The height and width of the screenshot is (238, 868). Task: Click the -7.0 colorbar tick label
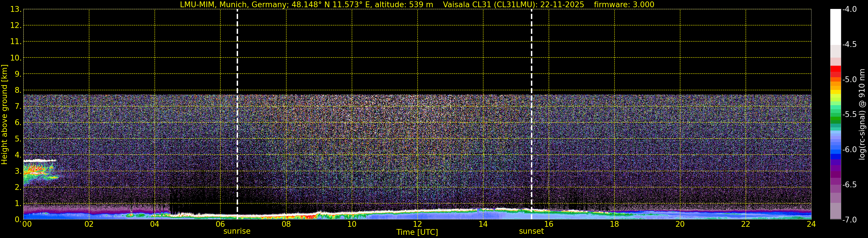[849, 220]
